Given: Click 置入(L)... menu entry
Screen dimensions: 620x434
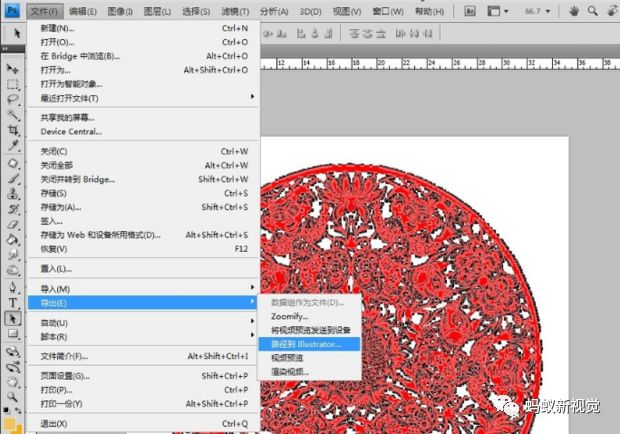Looking at the screenshot, I should coord(143,269).
